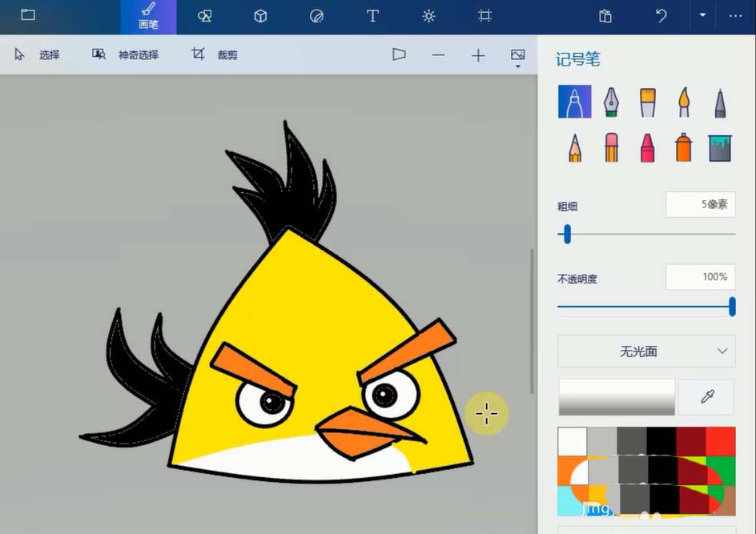Open the history dropdown arrow in title bar
Screen dimensions: 756x534
tap(702, 15)
